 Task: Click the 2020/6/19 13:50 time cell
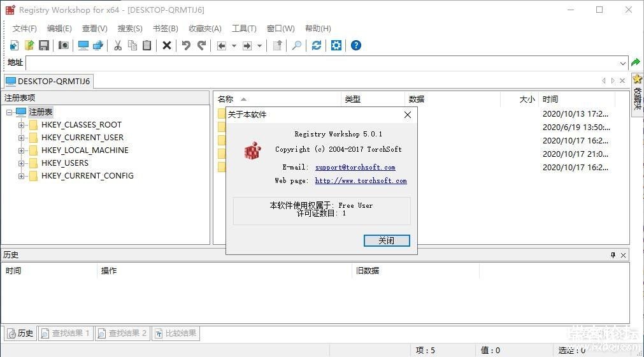[x=576, y=127]
